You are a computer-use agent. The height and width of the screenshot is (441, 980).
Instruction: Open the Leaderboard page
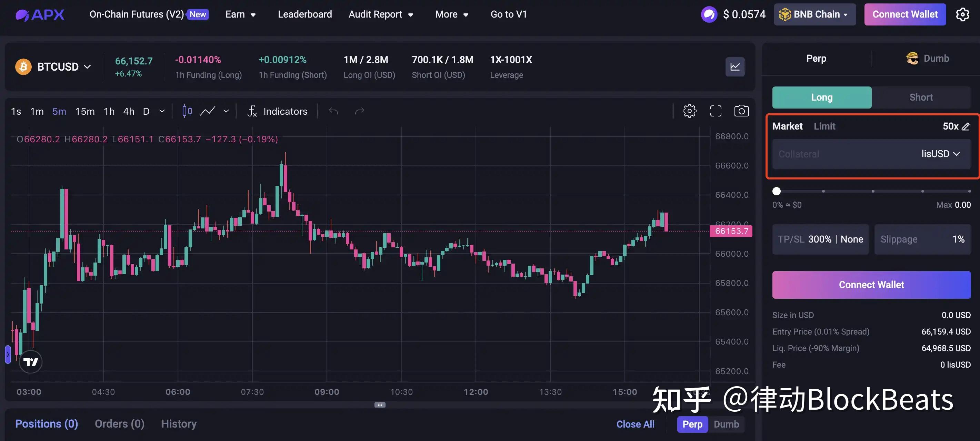point(305,14)
